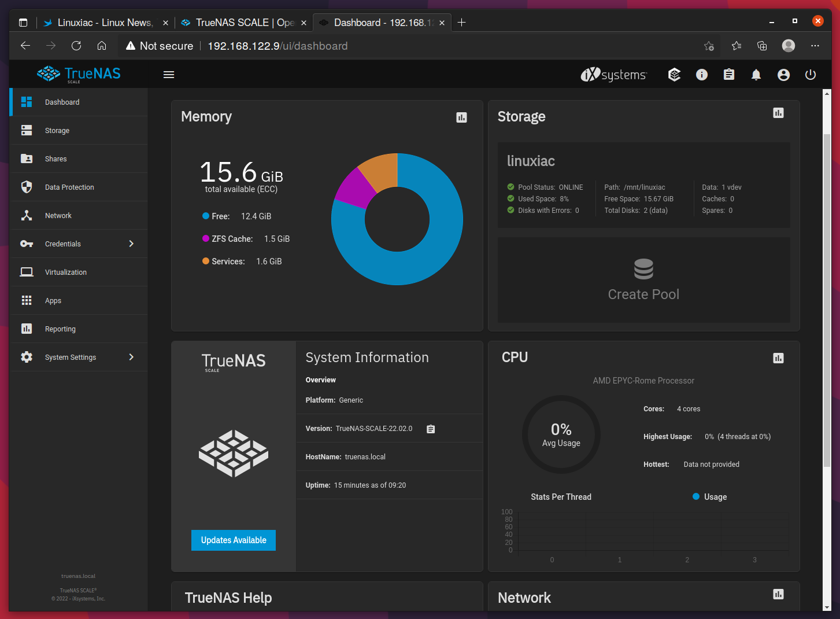840x619 pixels.
Task: Expand Credentials submenu chevron
Action: [x=131, y=244]
